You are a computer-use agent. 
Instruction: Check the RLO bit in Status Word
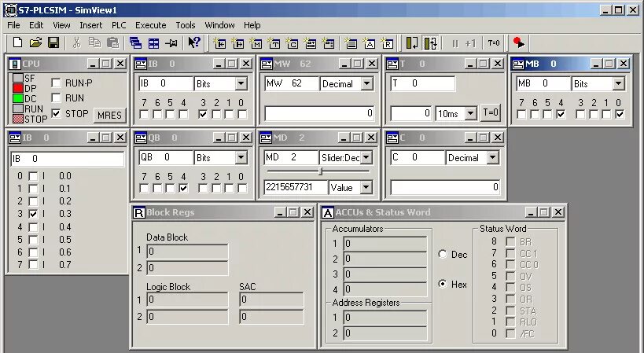(x=510, y=322)
